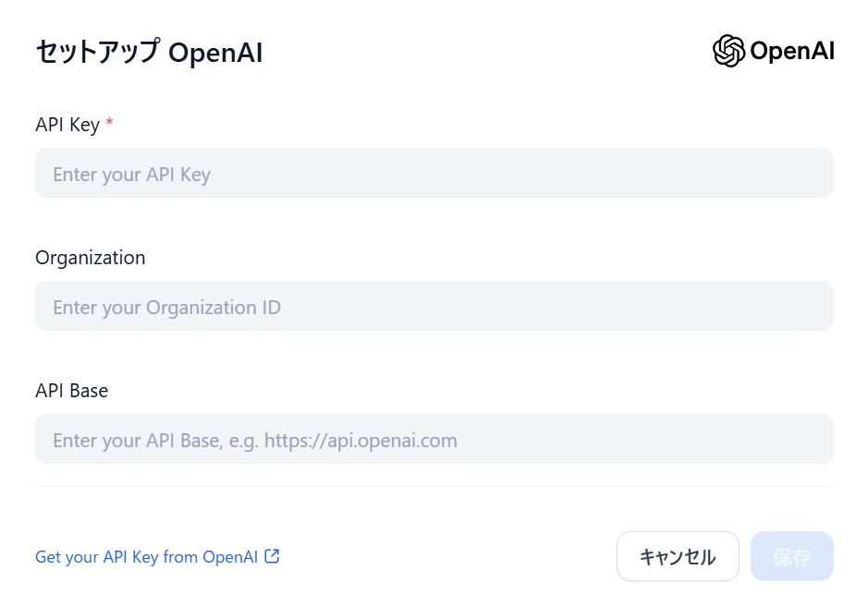Viewport: 868px width, 594px height.
Task: Click the OpenAI wordmark beside the logo
Action: (x=792, y=52)
